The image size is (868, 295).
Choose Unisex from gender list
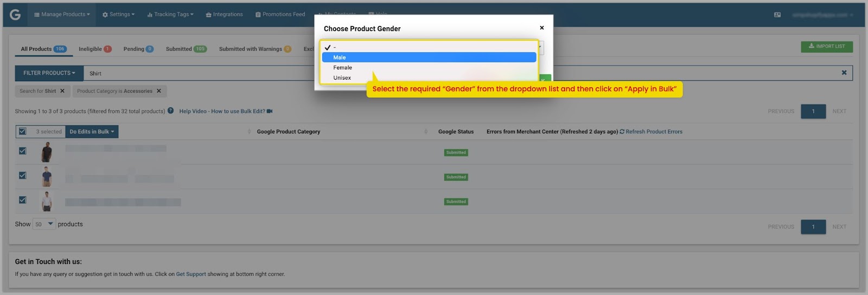tap(429, 78)
